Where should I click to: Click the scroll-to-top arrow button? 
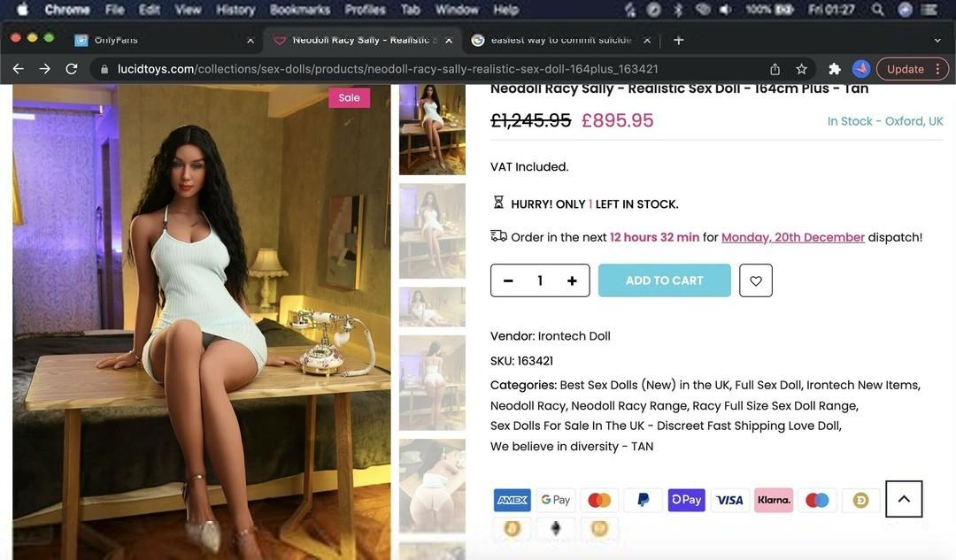point(904,498)
